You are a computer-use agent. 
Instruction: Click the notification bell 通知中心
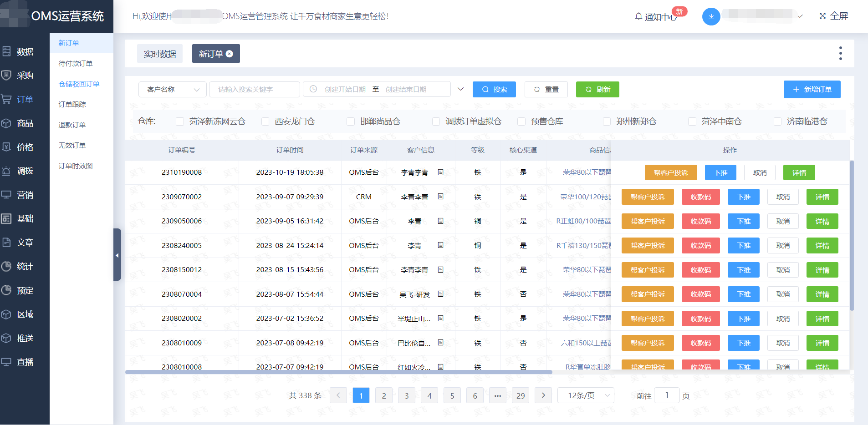tap(656, 17)
